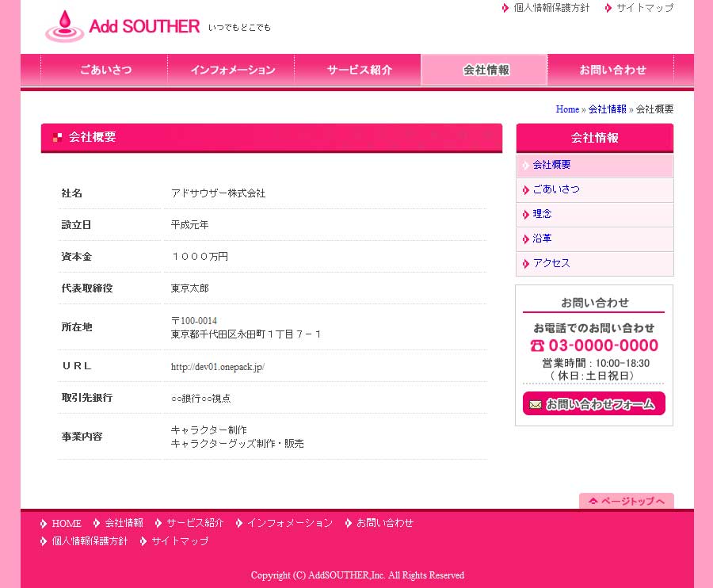Viewport: 713px width, 588px height.
Task: Click the up-arrow icon on ページトップへ
Action: [593, 502]
